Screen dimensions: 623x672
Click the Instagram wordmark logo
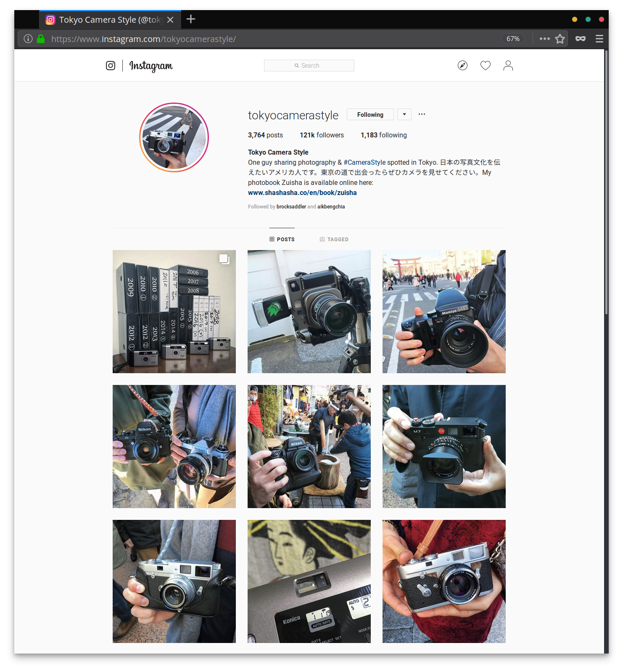pyautogui.click(x=151, y=66)
